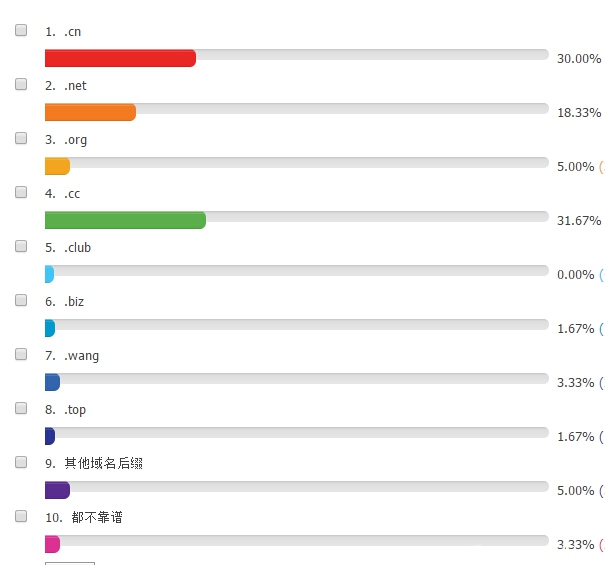Click the purple 其他域名后缀 result bar
This screenshot has width=605, height=565.
pos(57,491)
